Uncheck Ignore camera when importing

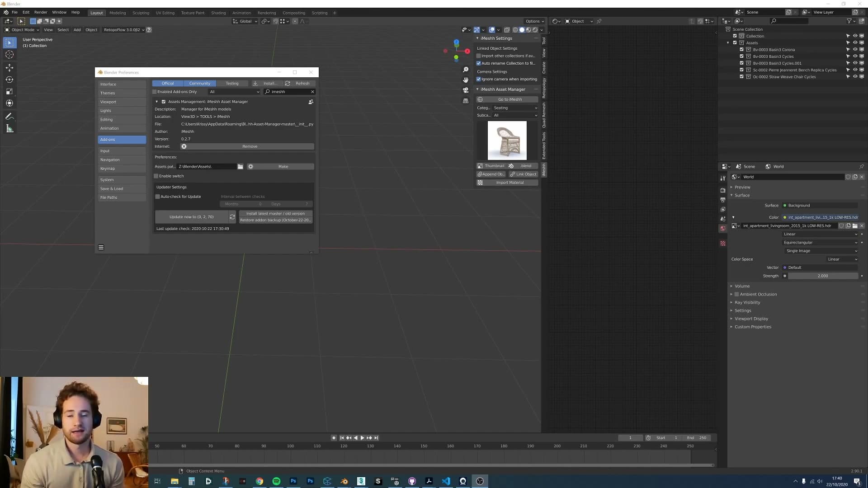pyautogui.click(x=479, y=79)
